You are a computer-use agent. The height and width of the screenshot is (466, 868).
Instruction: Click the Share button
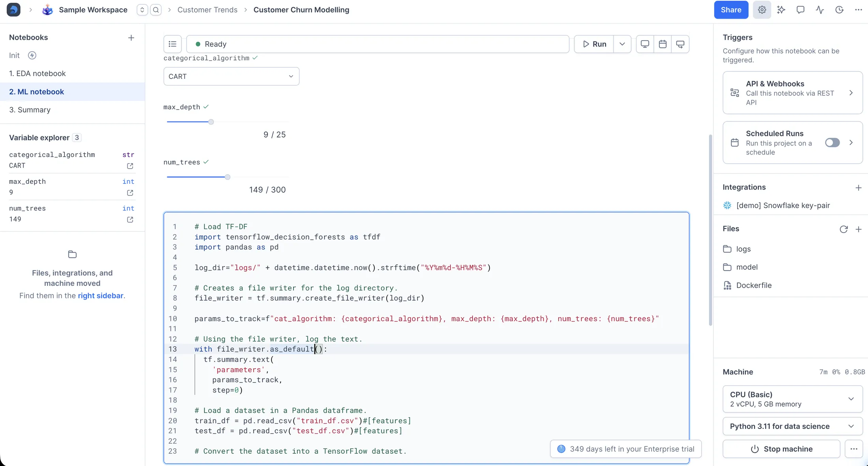pos(731,10)
